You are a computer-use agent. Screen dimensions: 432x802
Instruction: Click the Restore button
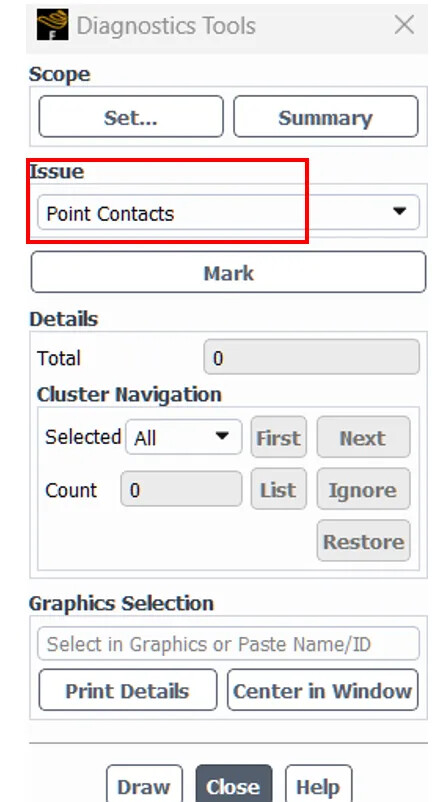(363, 541)
